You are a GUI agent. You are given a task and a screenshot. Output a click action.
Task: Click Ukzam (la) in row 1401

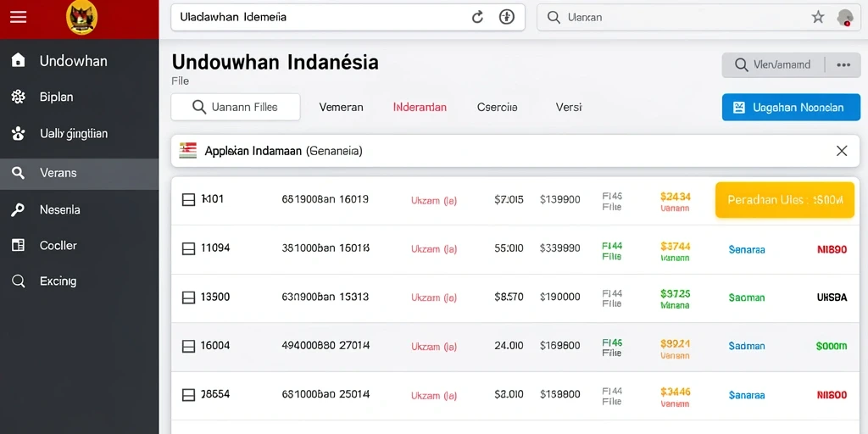click(433, 201)
